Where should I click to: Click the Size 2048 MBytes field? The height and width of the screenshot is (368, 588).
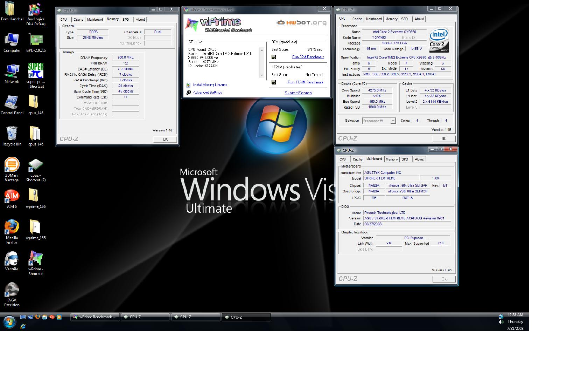(93, 38)
